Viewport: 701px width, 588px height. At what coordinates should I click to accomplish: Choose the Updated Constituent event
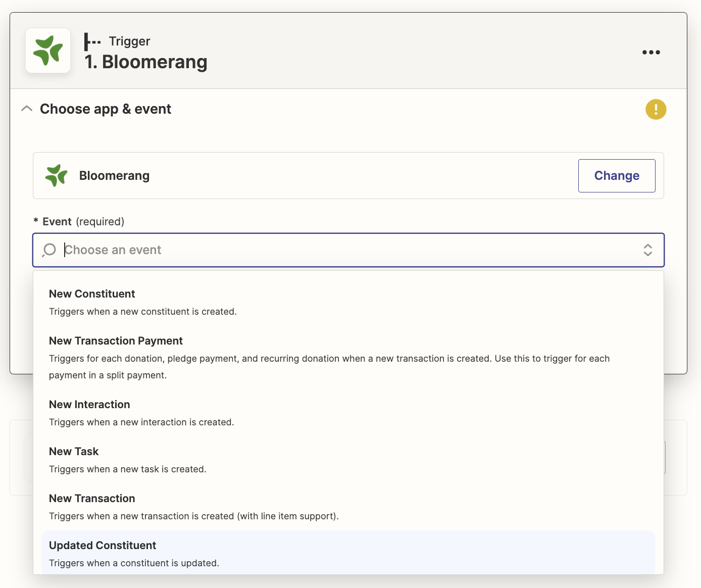(x=348, y=553)
